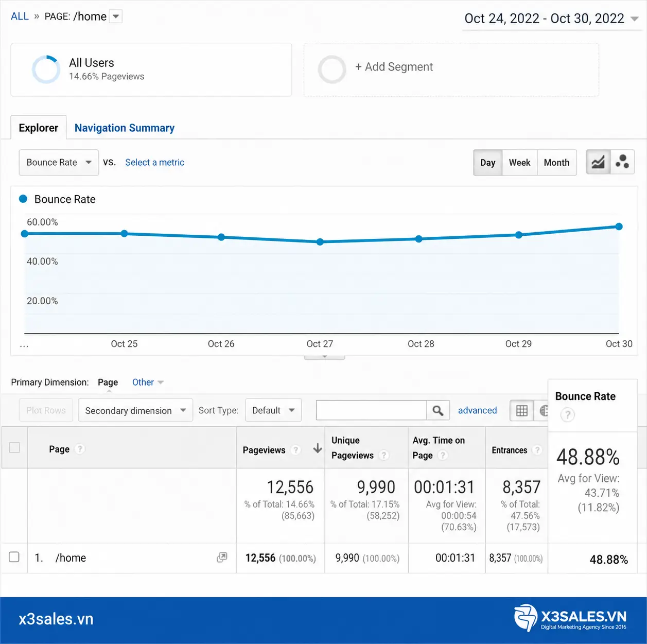
Task: Open the date range dropdown
Action: pyautogui.click(x=552, y=19)
